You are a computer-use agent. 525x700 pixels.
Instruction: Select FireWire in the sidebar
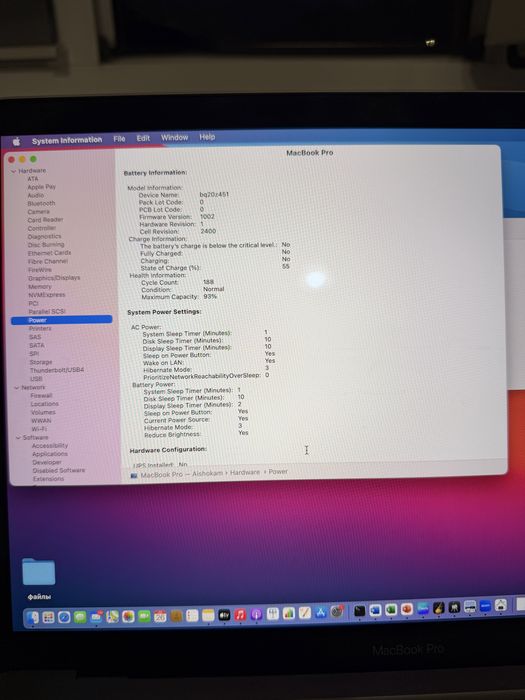pyautogui.click(x=40, y=270)
